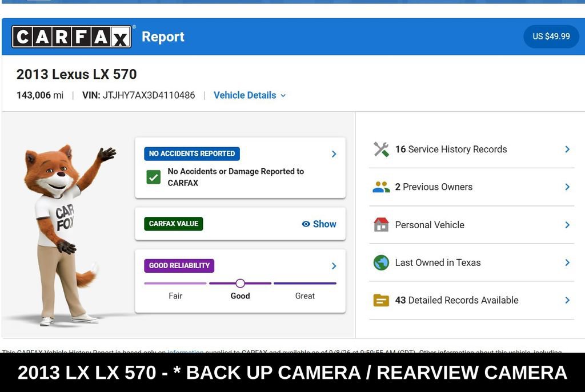This screenshot has height=392, width=585.
Task: Click the 2013 Lexus LX 570 title
Action: tap(77, 74)
